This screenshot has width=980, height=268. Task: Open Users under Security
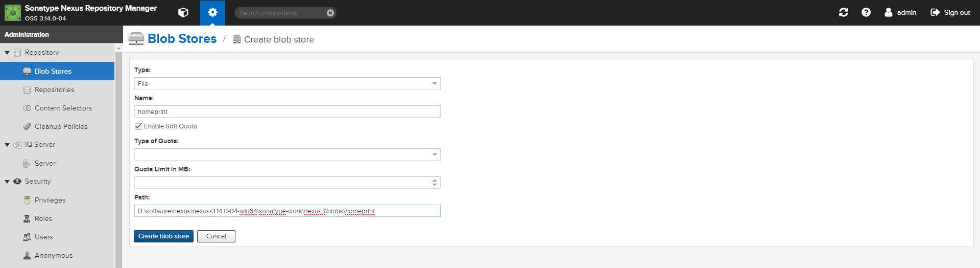click(57, 237)
